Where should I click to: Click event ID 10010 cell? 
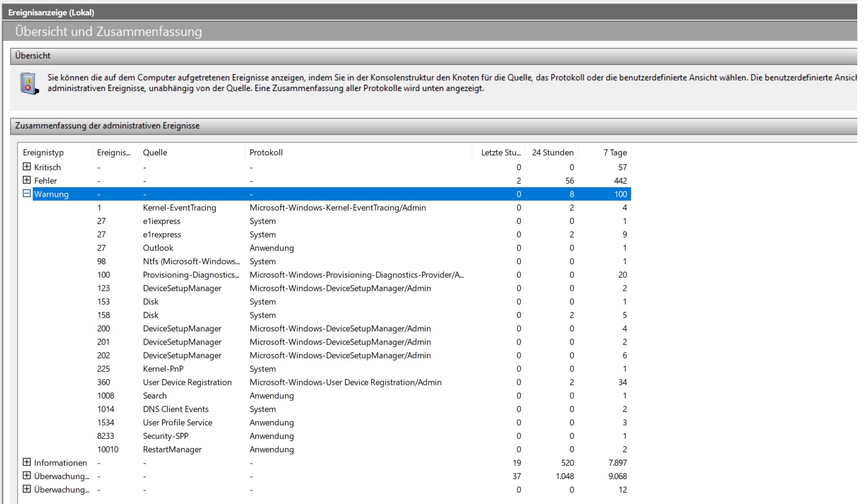click(x=108, y=450)
